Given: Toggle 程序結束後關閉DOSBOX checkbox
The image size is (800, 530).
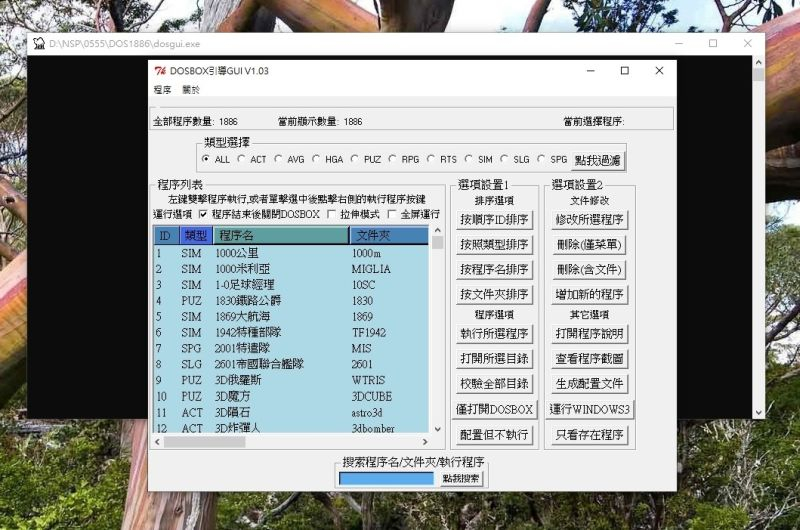Looking at the screenshot, I should pos(203,214).
